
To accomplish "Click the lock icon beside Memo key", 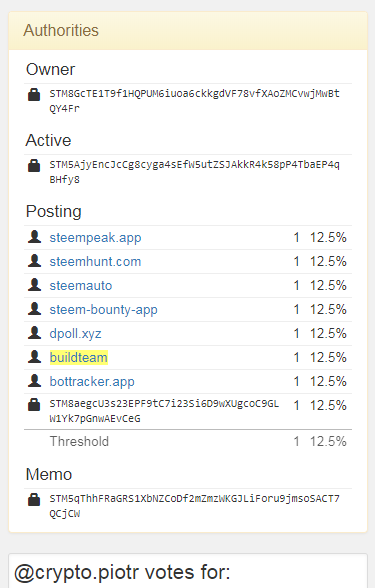I will click(x=34, y=500).
